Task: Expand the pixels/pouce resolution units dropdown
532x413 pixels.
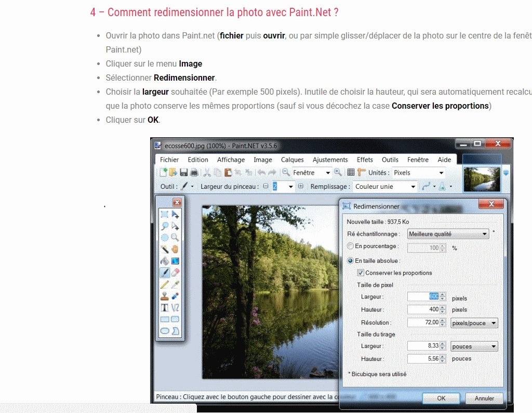Action: pyautogui.click(x=474, y=323)
